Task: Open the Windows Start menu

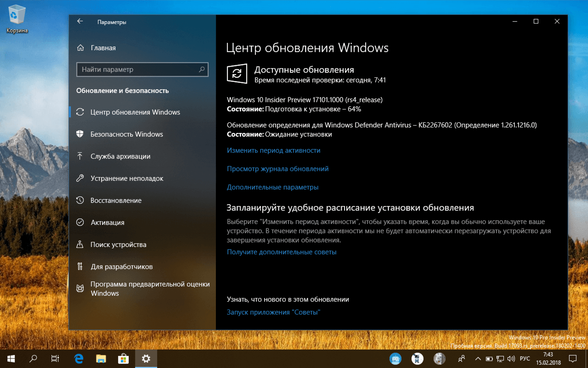Action: click(11, 358)
